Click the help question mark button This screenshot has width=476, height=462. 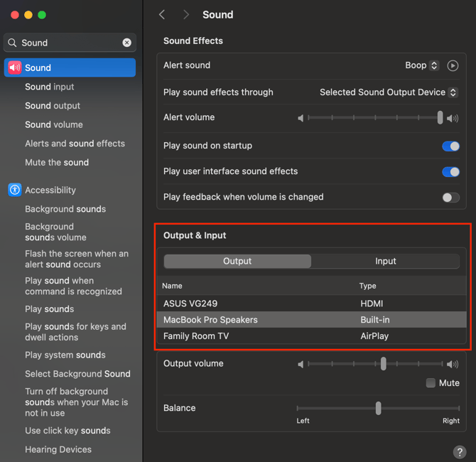(459, 452)
